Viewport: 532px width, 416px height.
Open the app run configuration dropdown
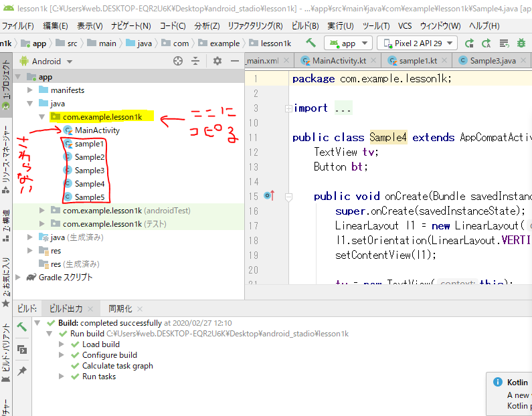[x=348, y=43]
